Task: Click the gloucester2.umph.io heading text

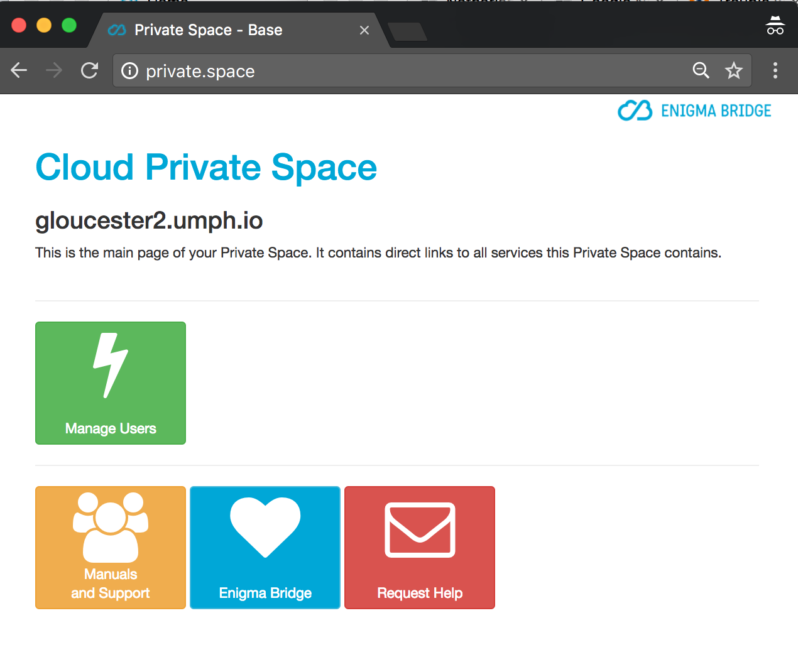Action: pyautogui.click(x=149, y=220)
